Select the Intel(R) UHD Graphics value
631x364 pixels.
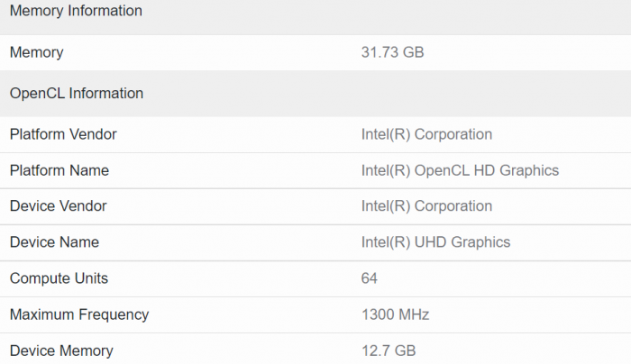[435, 242]
